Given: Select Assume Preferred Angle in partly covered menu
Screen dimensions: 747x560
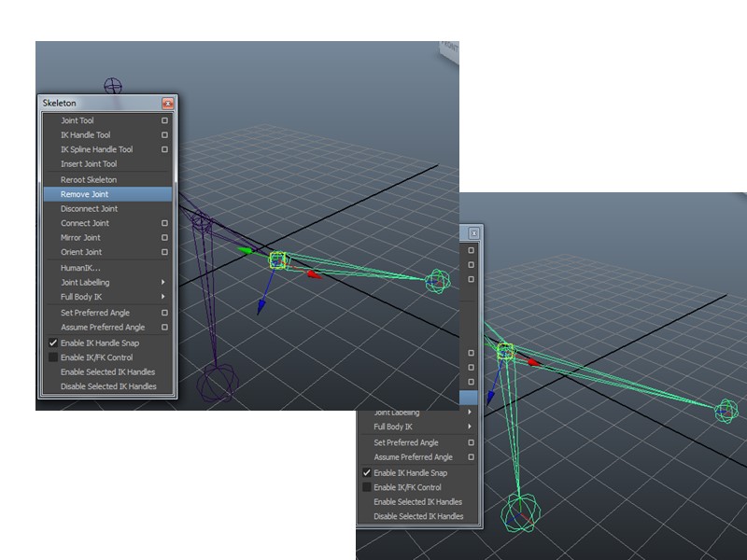Looking at the screenshot, I should 413,456.
